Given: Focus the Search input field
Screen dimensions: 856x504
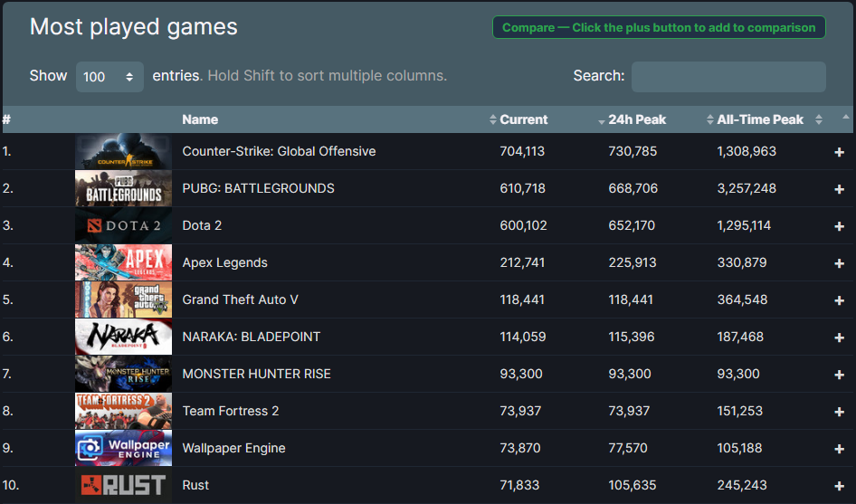Looking at the screenshot, I should pyautogui.click(x=728, y=77).
